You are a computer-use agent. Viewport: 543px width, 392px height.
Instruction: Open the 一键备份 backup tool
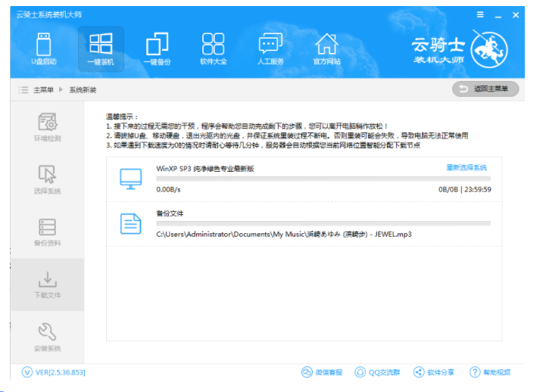tap(157, 48)
